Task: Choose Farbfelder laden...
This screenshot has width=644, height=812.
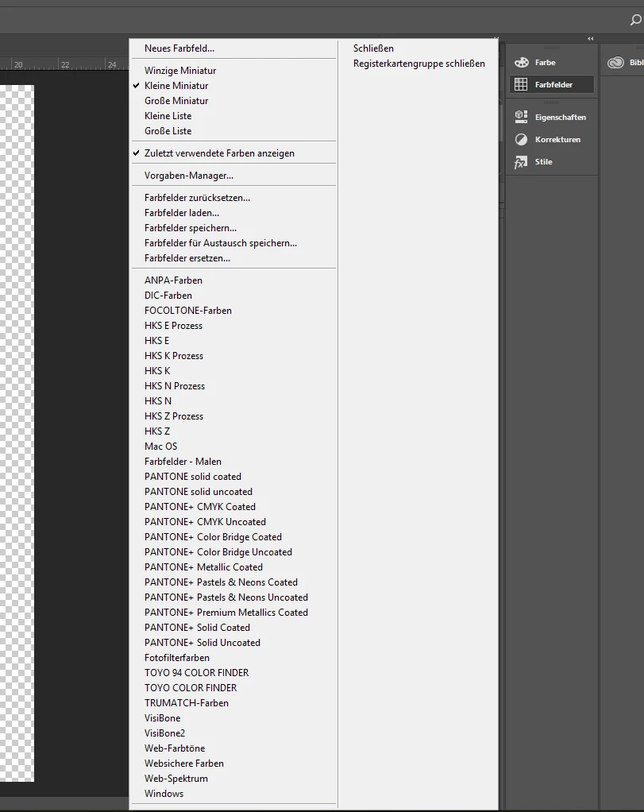Action: [182, 213]
